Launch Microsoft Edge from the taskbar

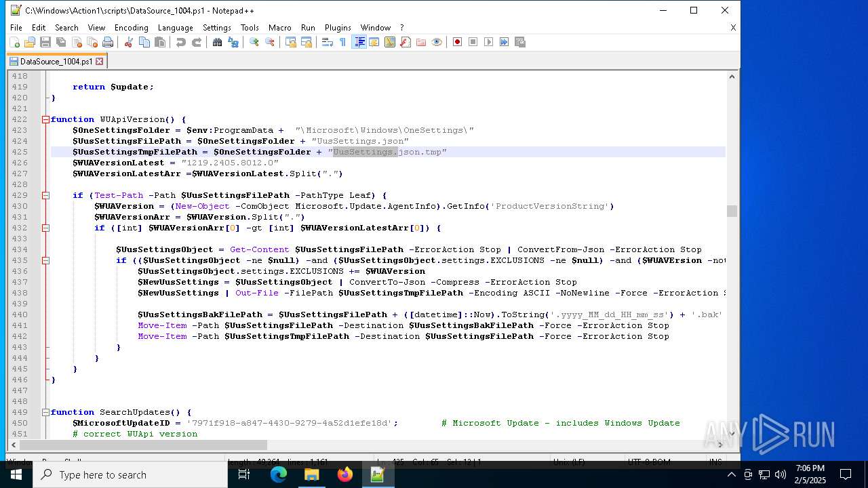click(279, 474)
